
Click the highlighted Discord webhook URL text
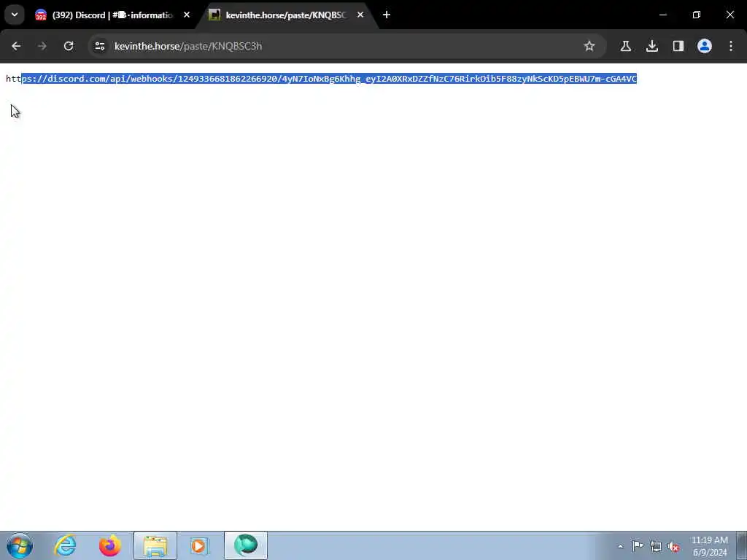click(329, 79)
